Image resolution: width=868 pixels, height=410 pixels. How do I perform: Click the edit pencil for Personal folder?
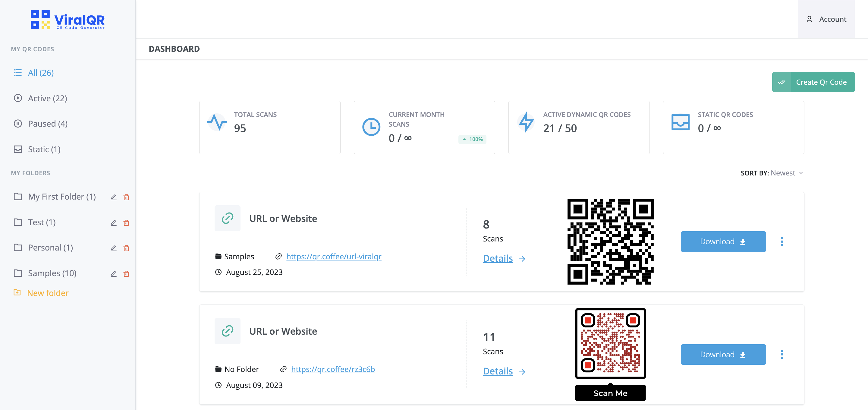[x=114, y=248]
